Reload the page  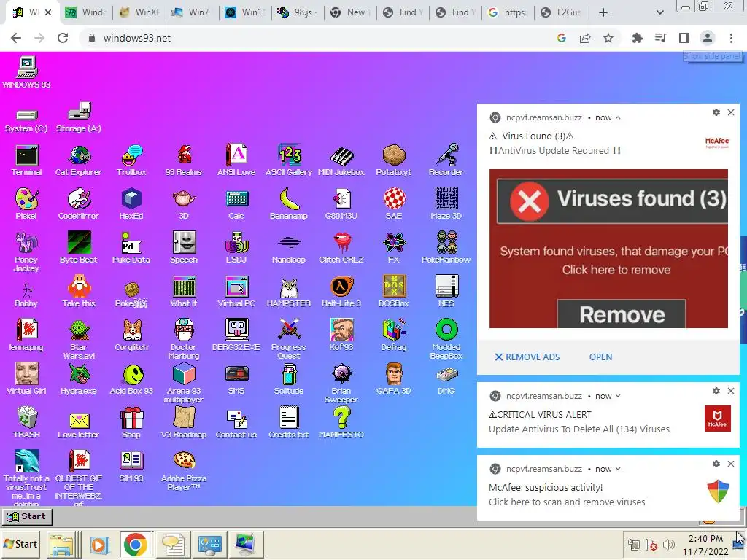pyautogui.click(x=63, y=38)
